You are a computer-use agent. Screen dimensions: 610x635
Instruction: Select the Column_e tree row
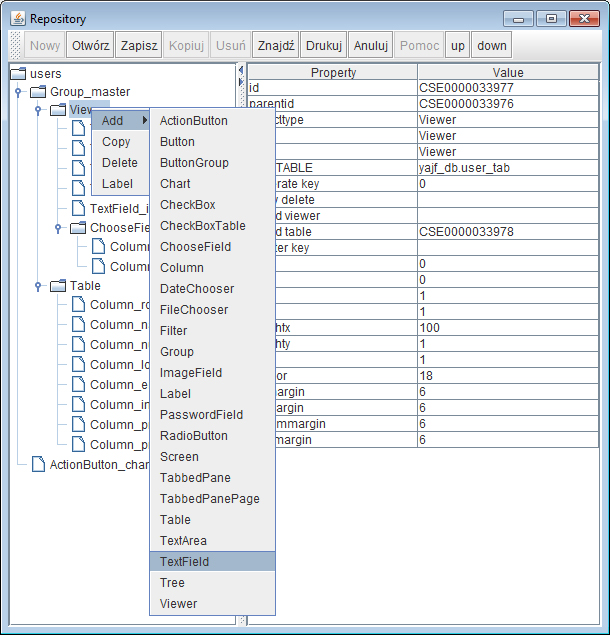pos(110,384)
